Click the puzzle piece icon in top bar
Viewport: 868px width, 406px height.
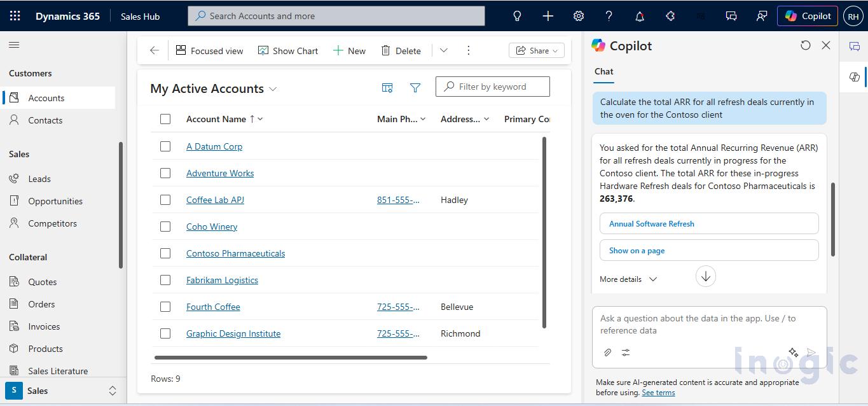[x=670, y=16]
